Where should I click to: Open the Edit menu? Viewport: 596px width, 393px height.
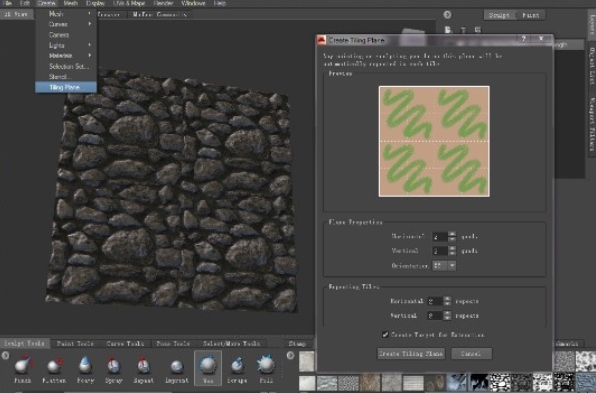(x=25, y=3)
